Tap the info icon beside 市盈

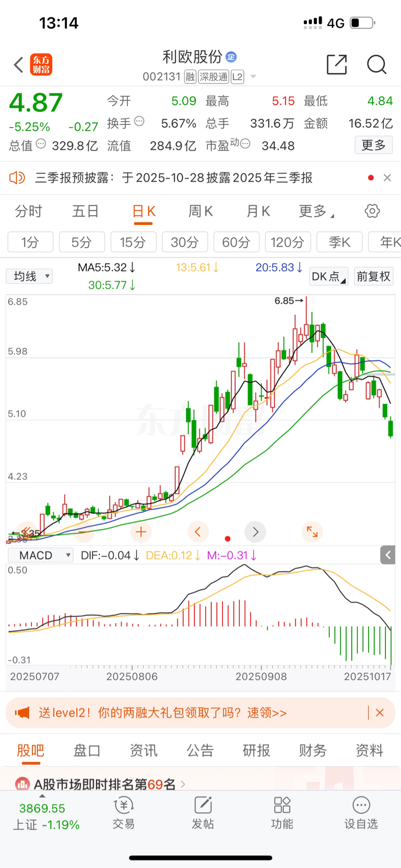pos(245,143)
